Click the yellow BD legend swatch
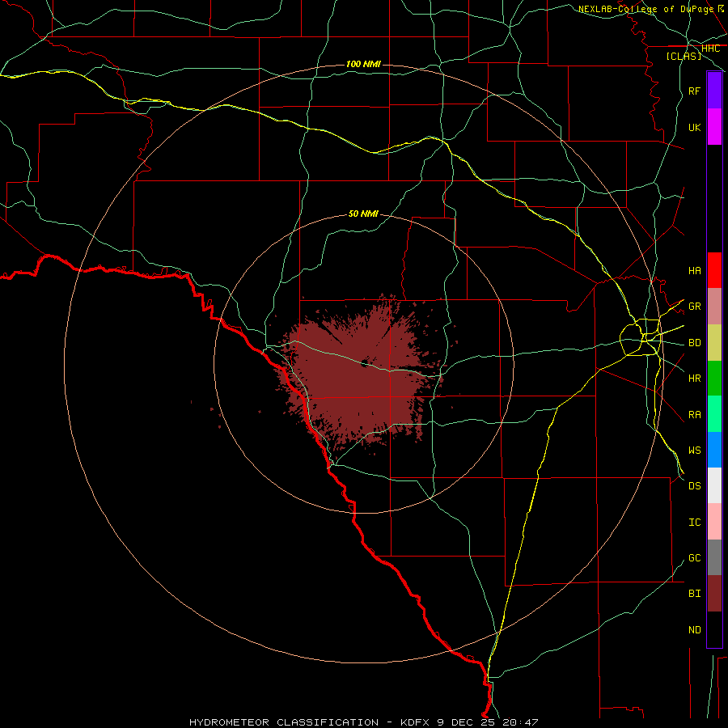 point(714,343)
